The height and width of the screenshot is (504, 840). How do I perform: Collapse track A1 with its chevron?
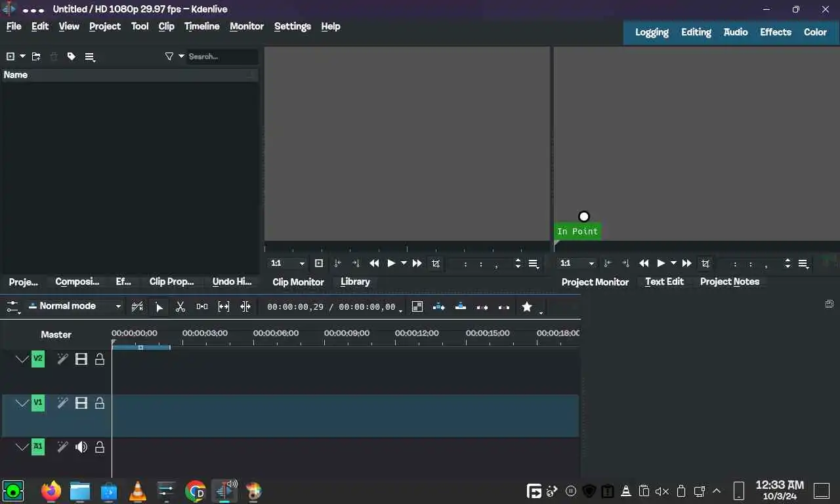click(22, 447)
